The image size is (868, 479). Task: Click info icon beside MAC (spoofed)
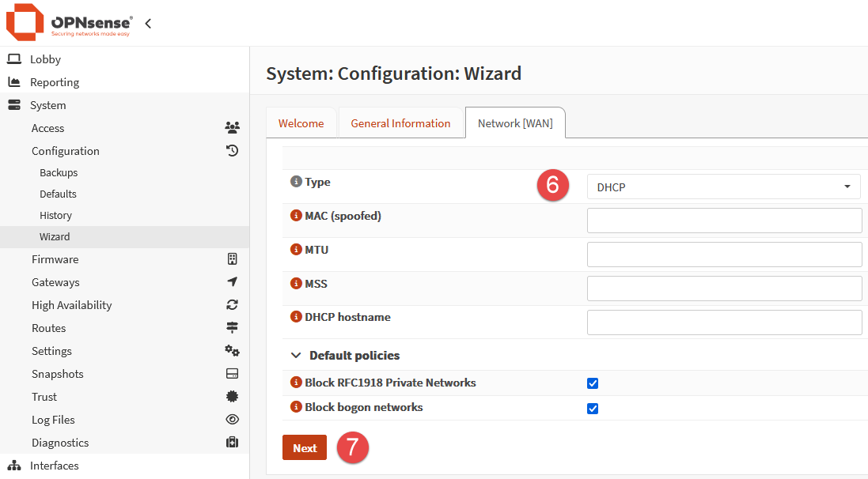[x=297, y=216]
